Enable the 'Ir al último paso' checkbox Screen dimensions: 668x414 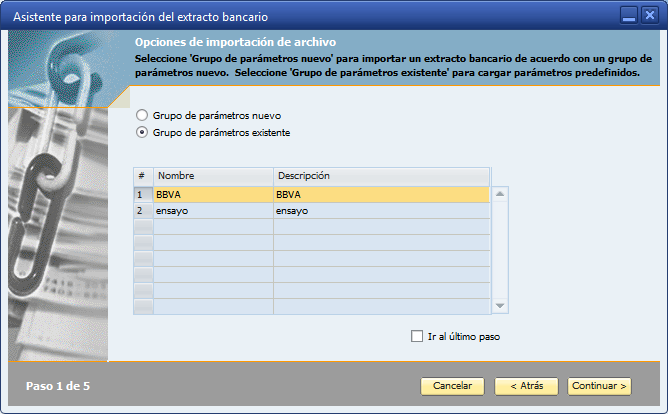[417, 336]
